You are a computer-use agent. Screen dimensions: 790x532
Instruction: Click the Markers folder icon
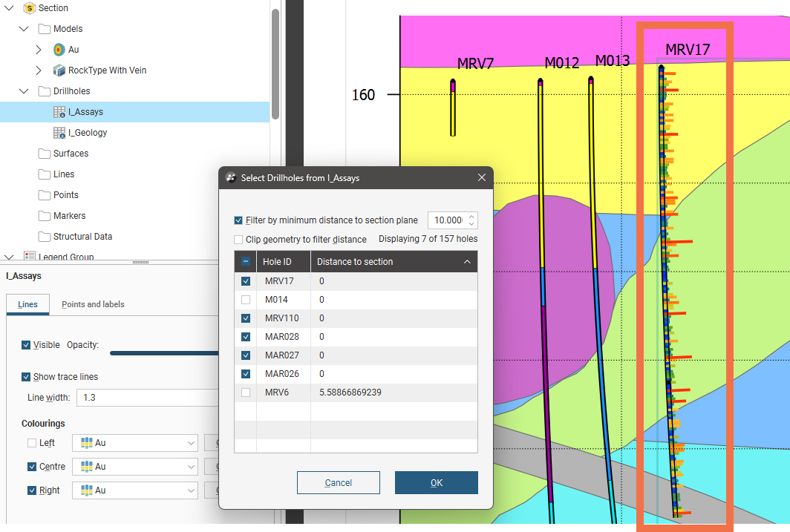coord(45,216)
